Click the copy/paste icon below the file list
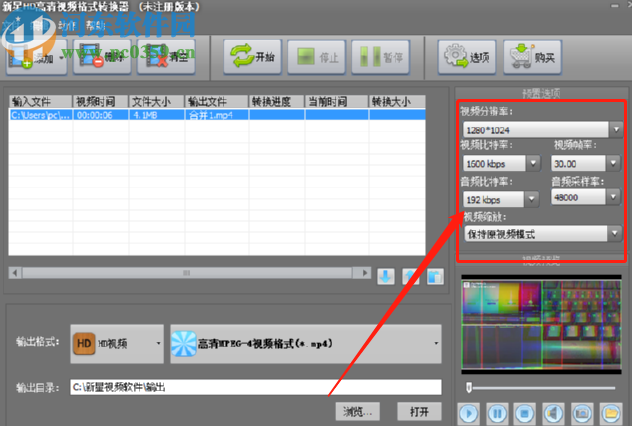632x426 pixels. (435, 276)
